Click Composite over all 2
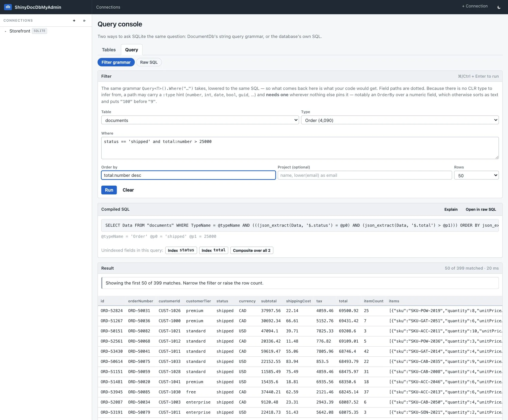508x420 pixels. click(x=252, y=250)
